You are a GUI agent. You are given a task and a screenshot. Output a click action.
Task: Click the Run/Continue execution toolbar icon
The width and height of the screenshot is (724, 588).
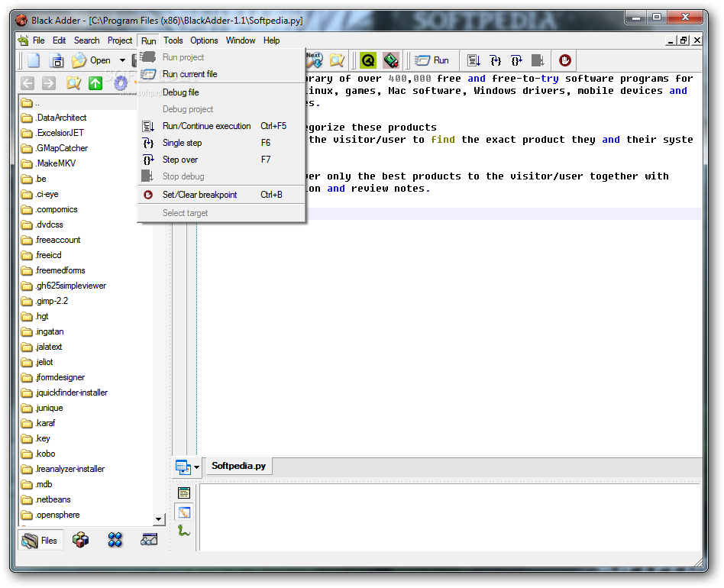coord(474,60)
